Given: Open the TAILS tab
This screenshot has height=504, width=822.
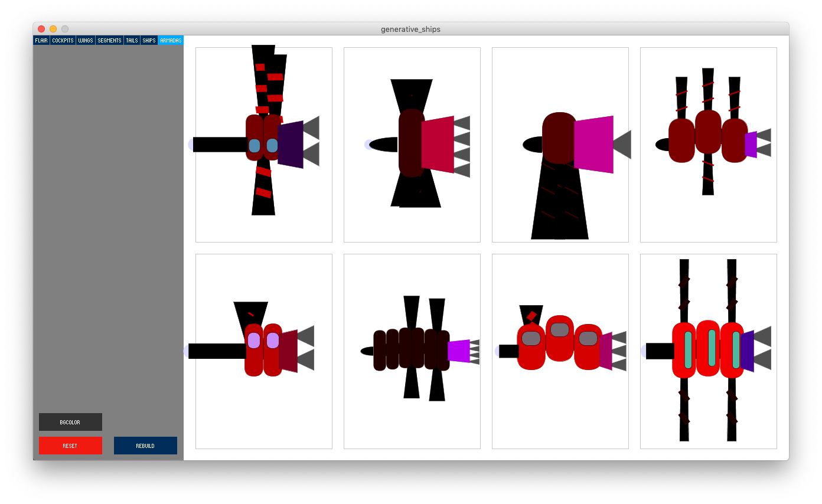Looking at the screenshot, I should pyautogui.click(x=132, y=40).
